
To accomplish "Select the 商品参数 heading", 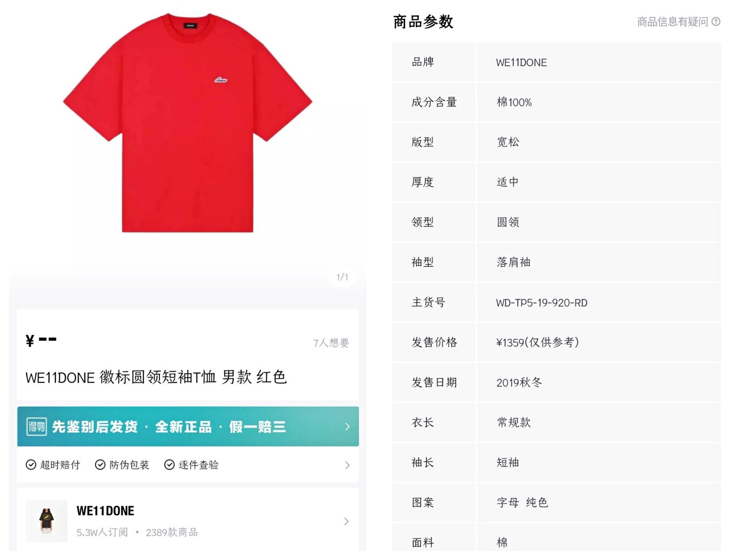I will (423, 22).
